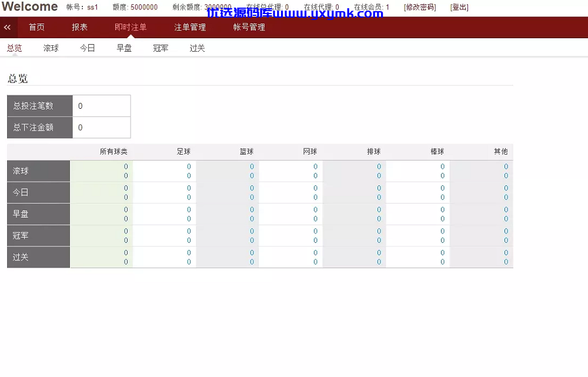
Task: Switch to the 总览 sub-tab
Action: coord(14,48)
